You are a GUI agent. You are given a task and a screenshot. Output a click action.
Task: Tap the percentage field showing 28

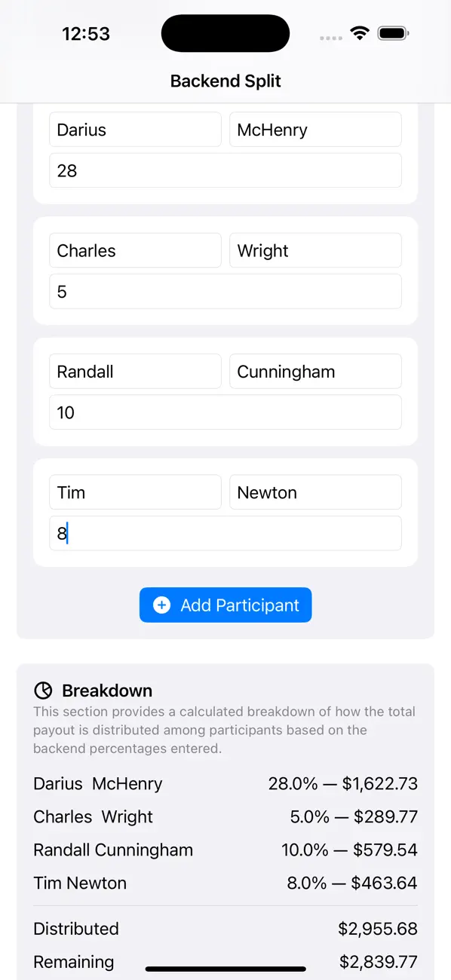coord(226,170)
